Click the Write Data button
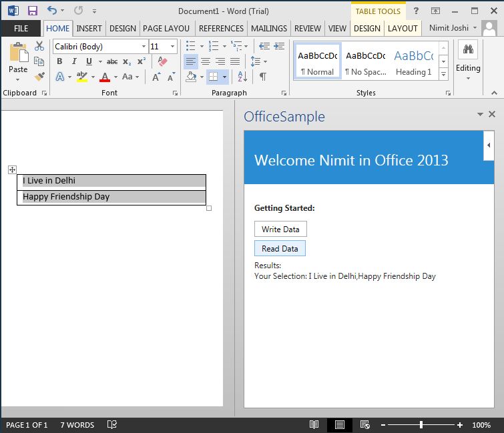Screen dimensions: 504x433 tap(280, 229)
